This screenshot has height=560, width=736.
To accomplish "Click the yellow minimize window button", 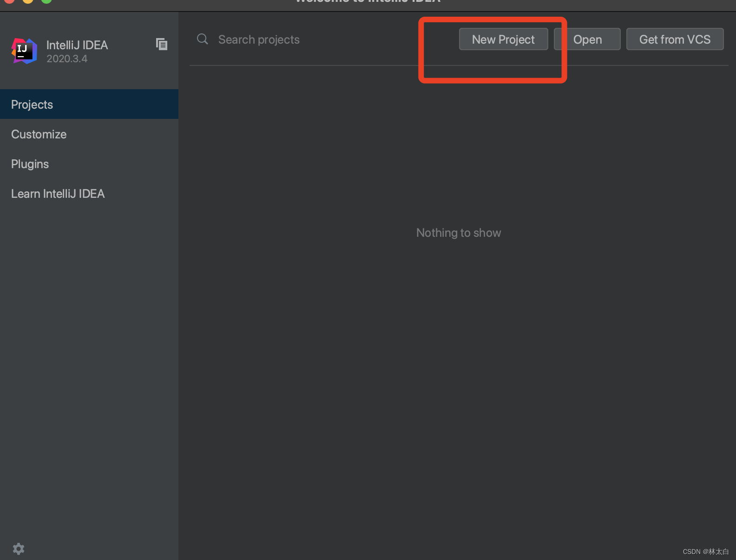I will 28,1.
